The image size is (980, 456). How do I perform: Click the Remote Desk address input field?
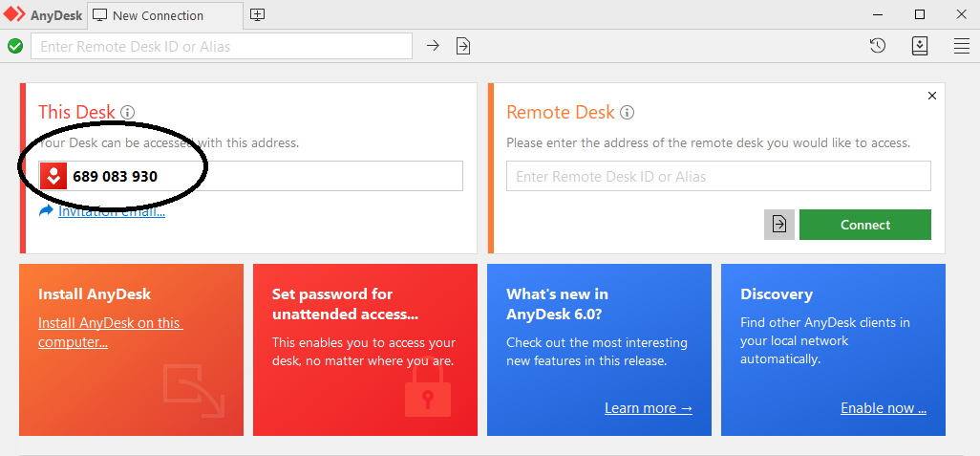718,176
